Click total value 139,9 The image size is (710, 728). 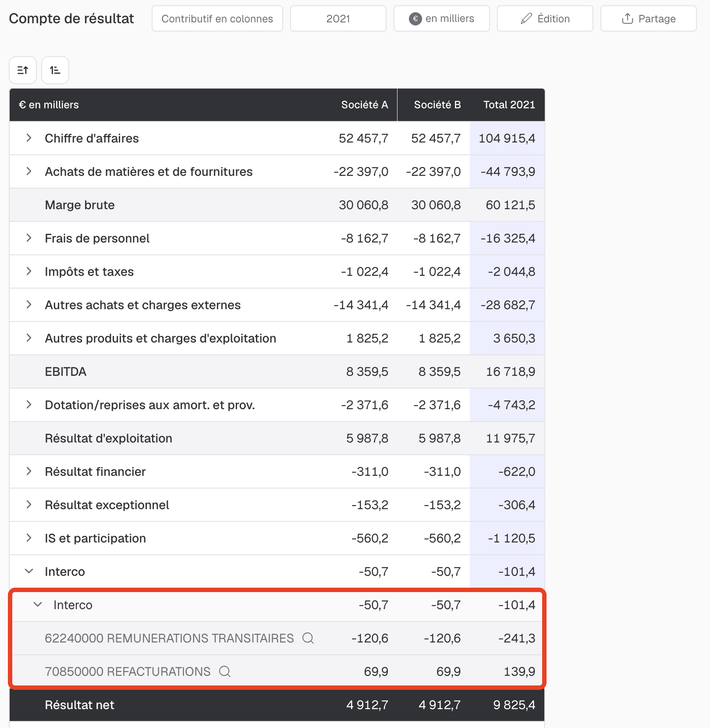tap(520, 671)
